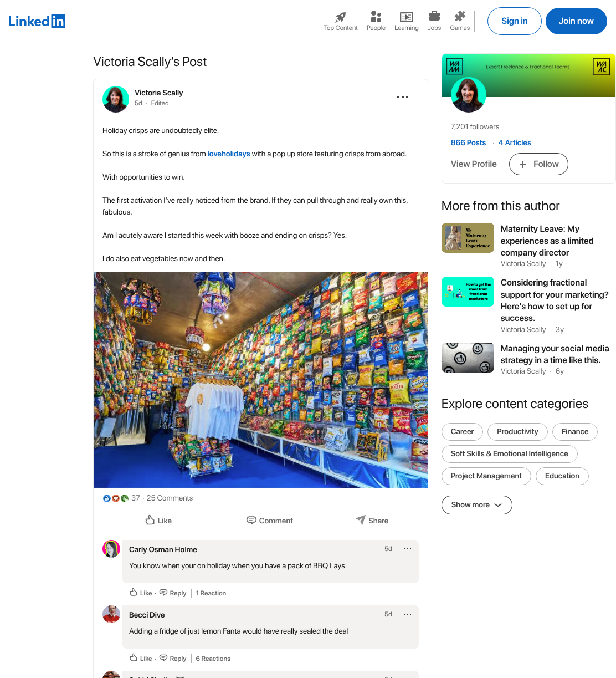Open Games puzzle icon
This screenshot has width=616, height=678.
(x=460, y=16)
